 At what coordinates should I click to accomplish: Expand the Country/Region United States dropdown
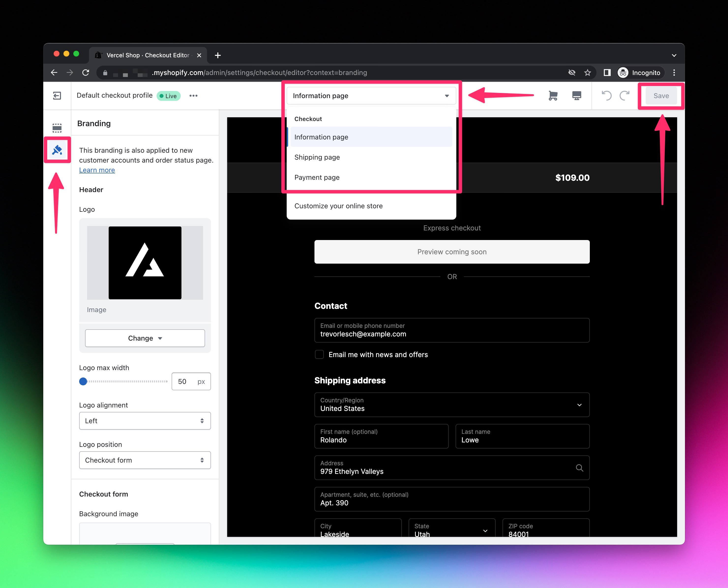coord(452,405)
